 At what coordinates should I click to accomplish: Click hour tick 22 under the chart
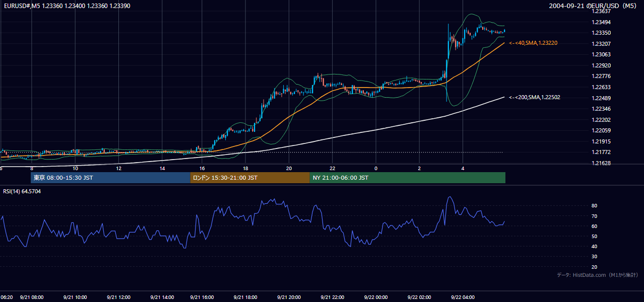tap(333, 168)
